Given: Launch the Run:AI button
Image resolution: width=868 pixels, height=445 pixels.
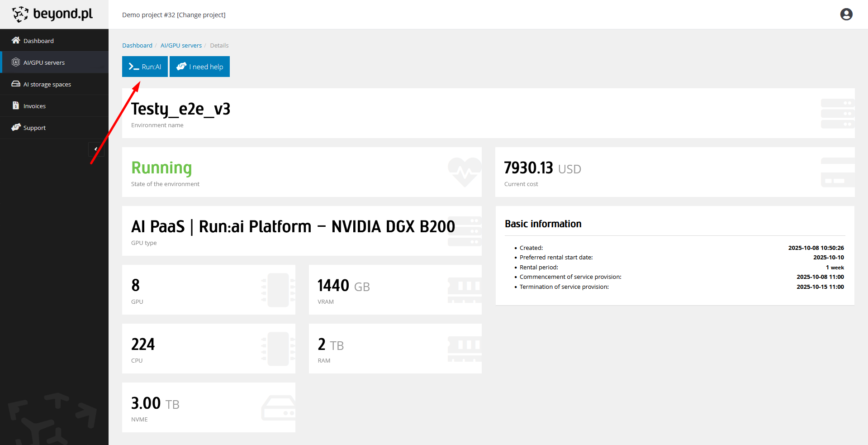Looking at the screenshot, I should tap(145, 67).
